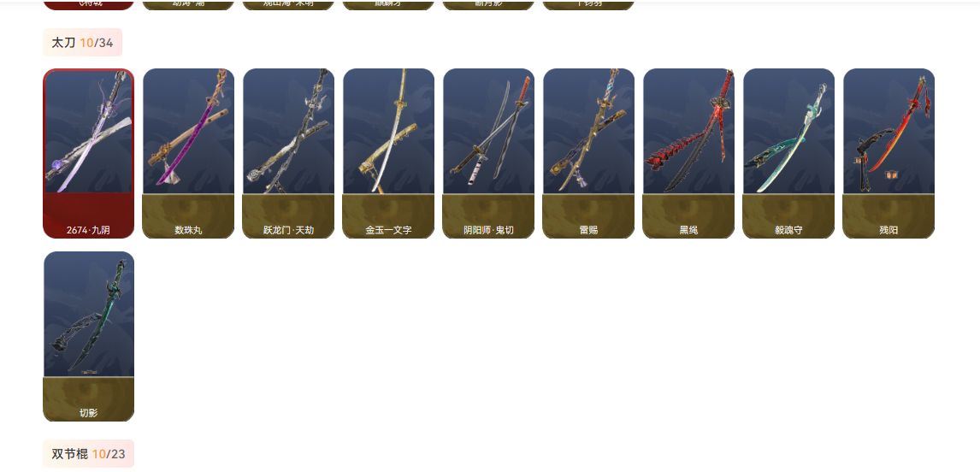Select the 2674·九阴 katana skin card
This screenshot has height=472, width=980.
pos(89,153)
